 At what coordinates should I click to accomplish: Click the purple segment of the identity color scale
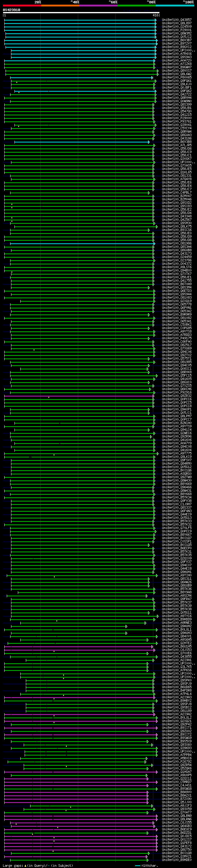tap(98, 6)
